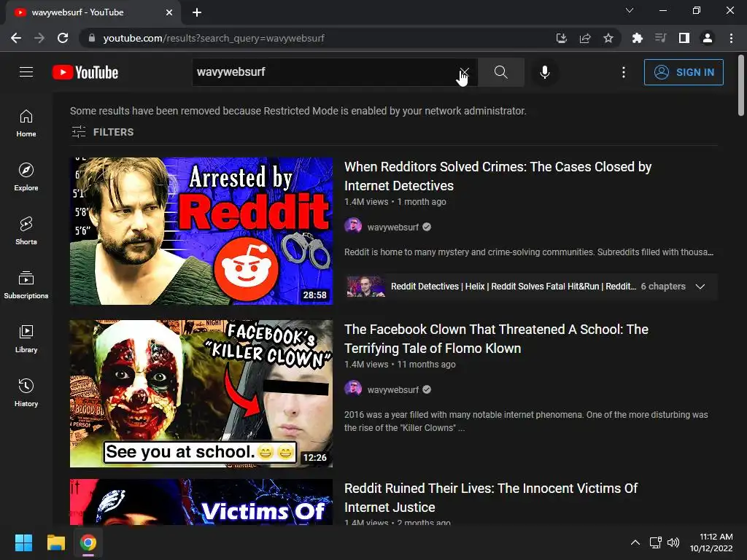Expand the 6 chapters chevron
Viewport: 747px width, 560px height.
tap(700, 287)
